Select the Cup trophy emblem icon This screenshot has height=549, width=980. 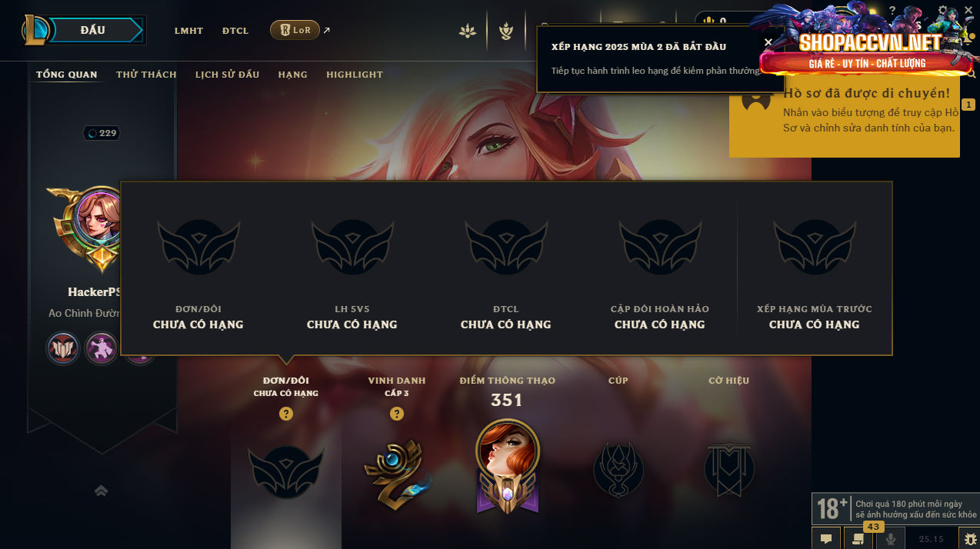pyautogui.click(x=618, y=469)
